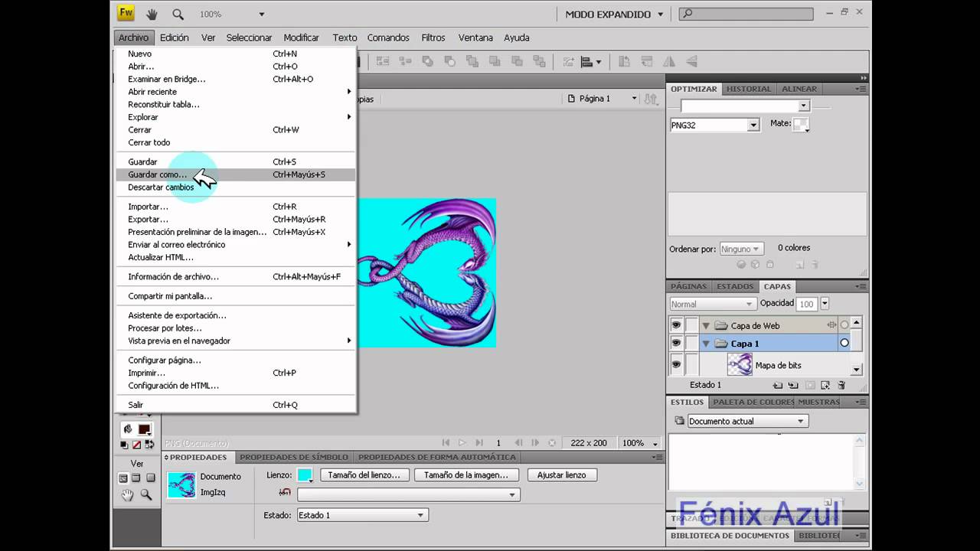The height and width of the screenshot is (551, 980).
Task: Click the Mapa de bits layer thumbnail
Action: (740, 364)
